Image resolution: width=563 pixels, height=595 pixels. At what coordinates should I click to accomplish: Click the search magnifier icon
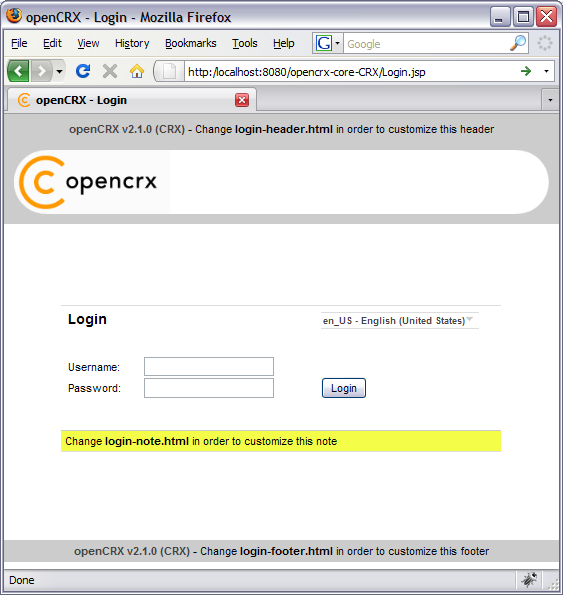click(518, 43)
